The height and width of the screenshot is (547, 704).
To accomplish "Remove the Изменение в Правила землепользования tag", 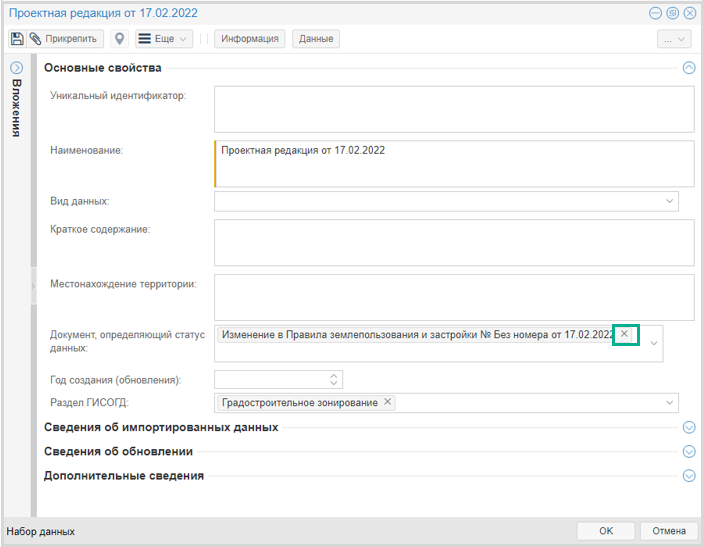I will point(624,334).
